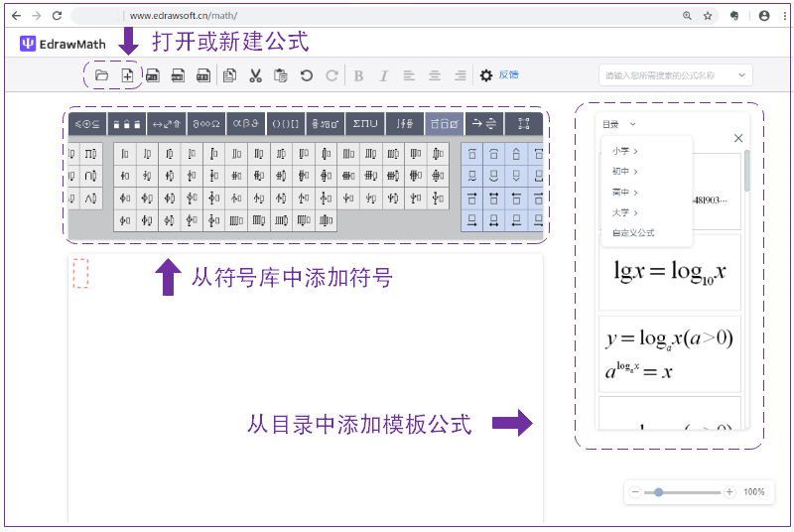Viewport: 794px width, 532px height.
Task: Click the browser bookmark star icon
Action: click(x=708, y=16)
